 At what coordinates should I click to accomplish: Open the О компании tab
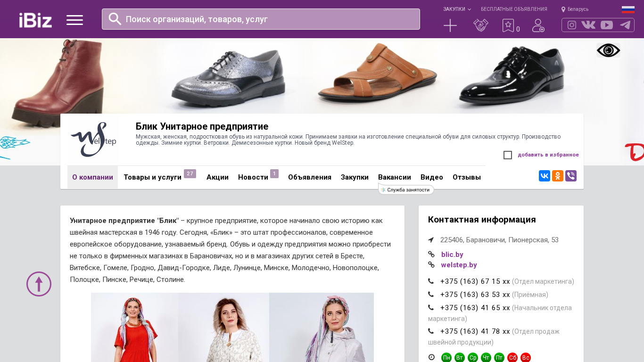point(92,177)
